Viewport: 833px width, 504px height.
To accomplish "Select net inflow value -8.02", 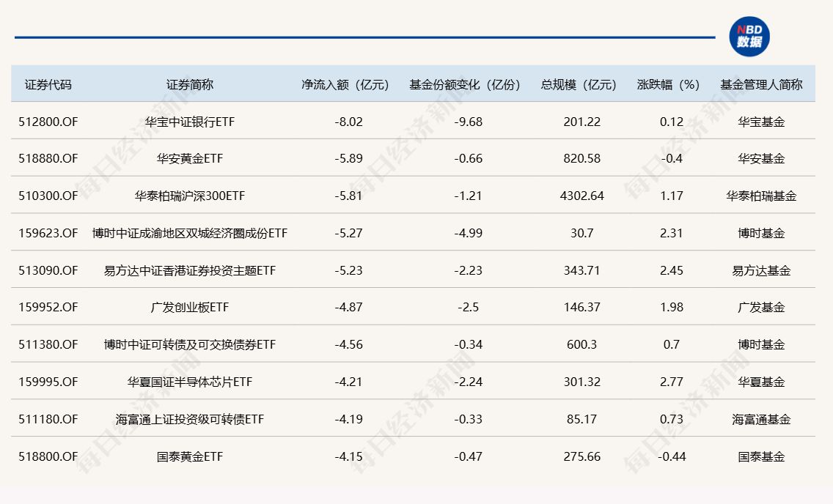I will tap(348, 122).
